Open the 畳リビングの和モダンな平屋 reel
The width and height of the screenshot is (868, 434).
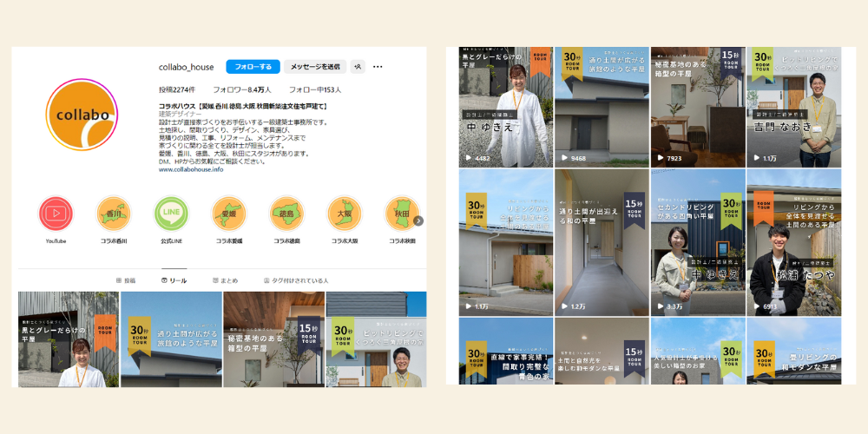pos(793,351)
